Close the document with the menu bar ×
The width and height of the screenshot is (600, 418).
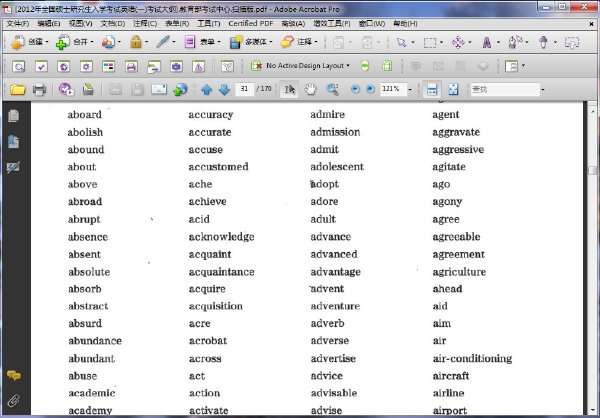(591, 24)
